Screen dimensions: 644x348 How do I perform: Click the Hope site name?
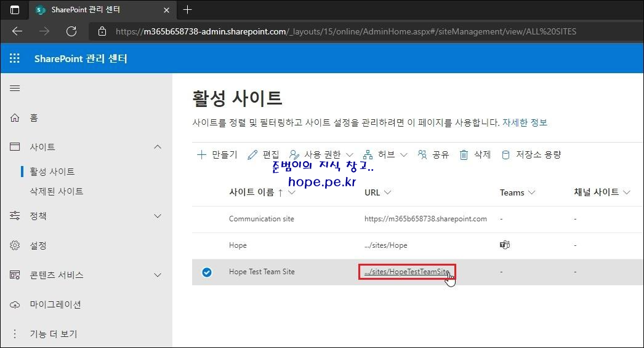point(238,245)
